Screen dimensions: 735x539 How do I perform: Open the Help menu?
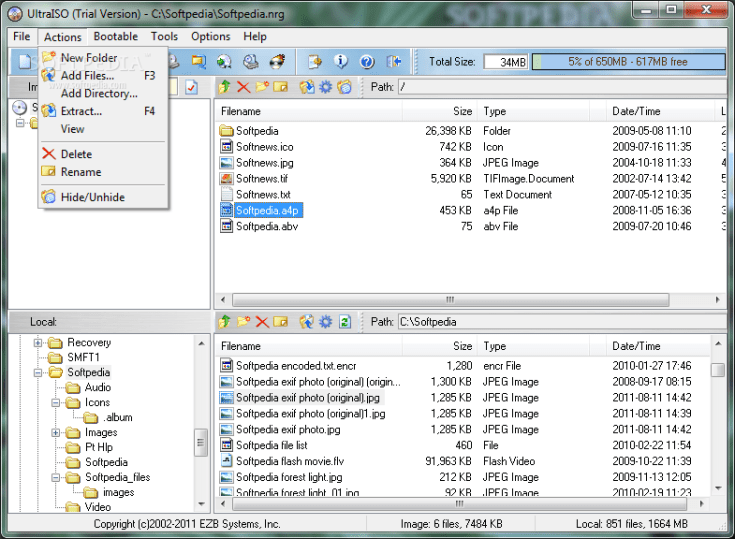(255, 37)
